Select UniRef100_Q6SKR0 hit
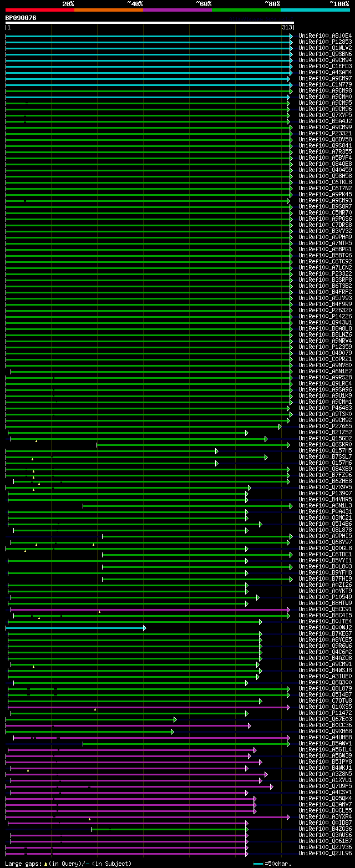Viewport: 355px width, 868px height. tap(325, 445)
